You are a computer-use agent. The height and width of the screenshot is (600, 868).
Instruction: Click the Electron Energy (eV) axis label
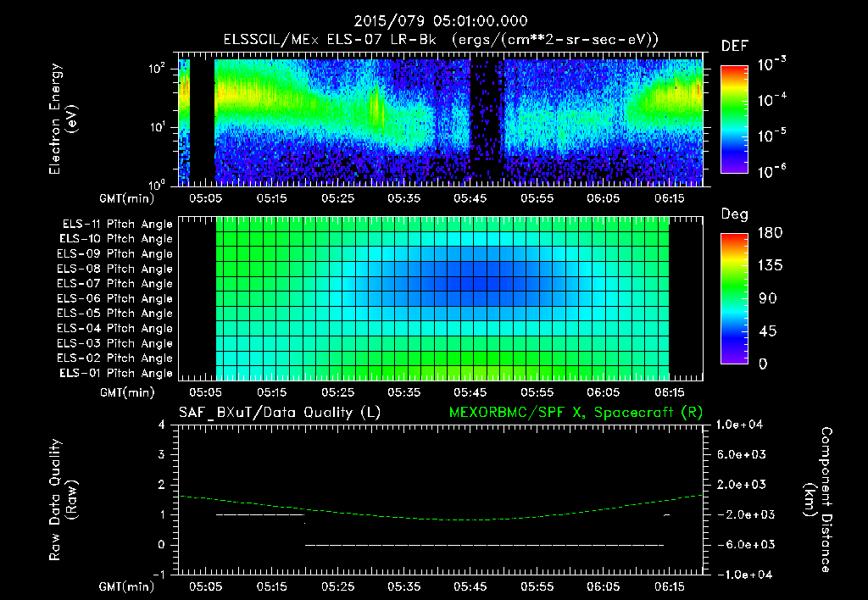[63, 119]
